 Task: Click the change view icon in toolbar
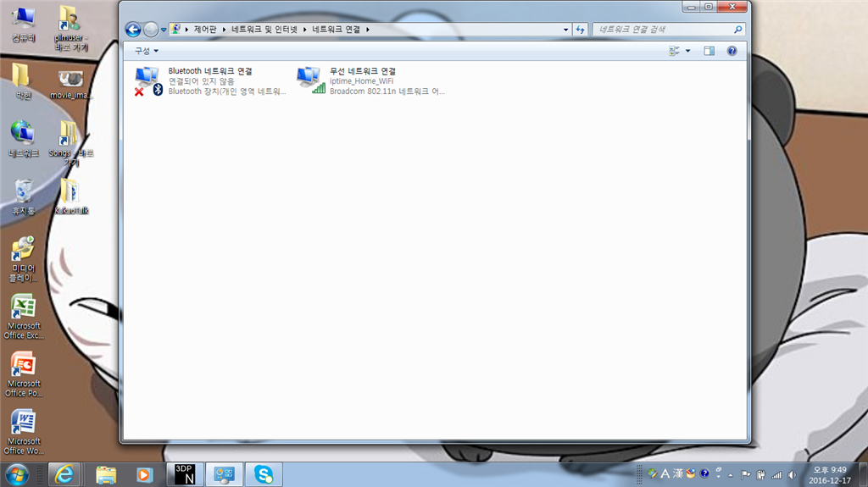coord(674,51)
